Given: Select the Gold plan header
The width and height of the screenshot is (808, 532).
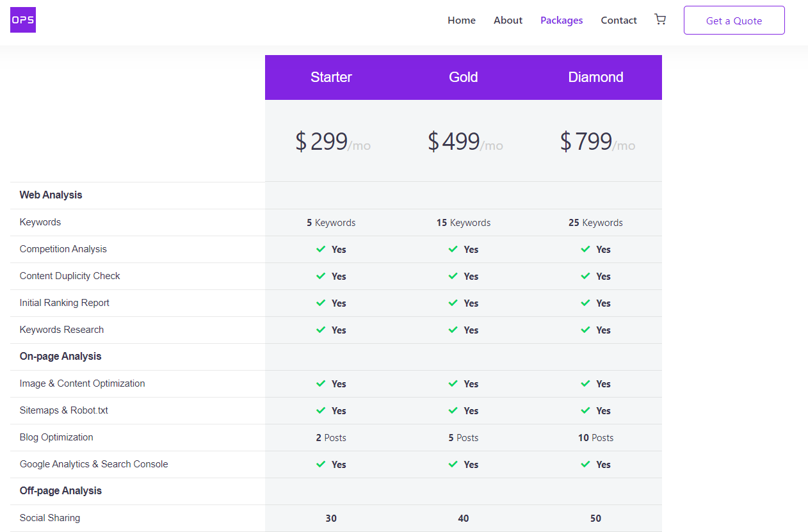Looking at the screenshot, I should pos(463,77).
